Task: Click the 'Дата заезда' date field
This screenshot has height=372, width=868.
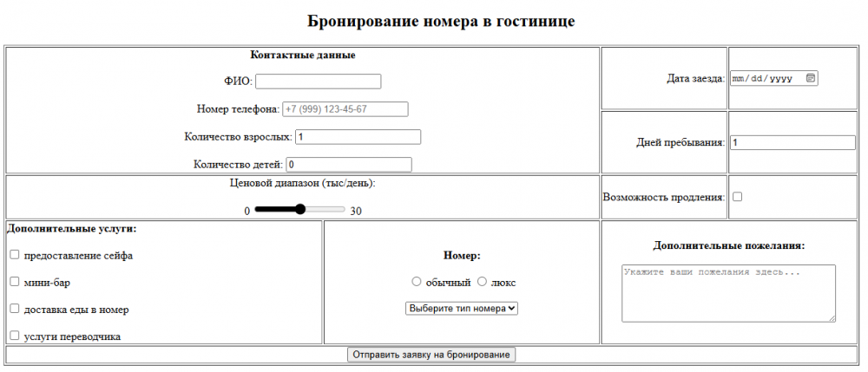Action: pos(774,79)
